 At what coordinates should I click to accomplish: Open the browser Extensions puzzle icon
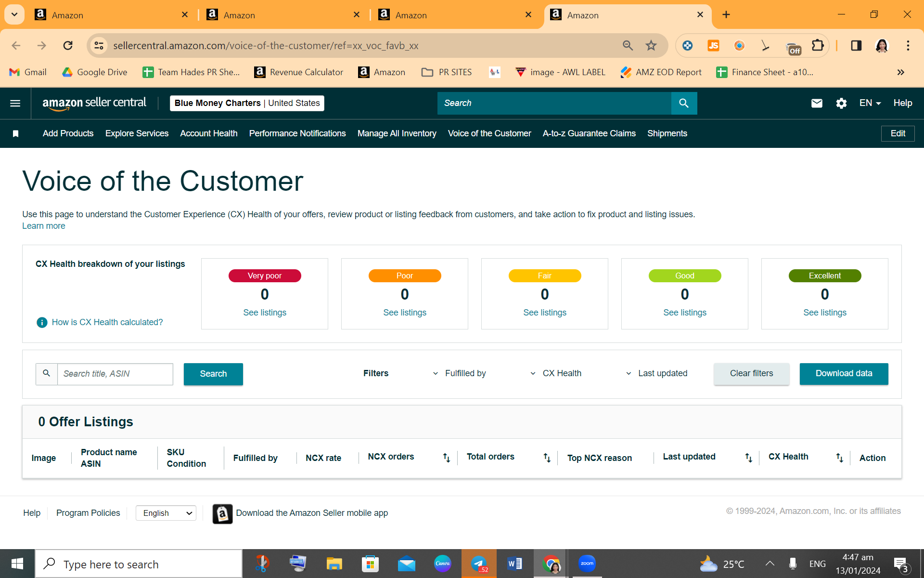click(x=818, y=45)
